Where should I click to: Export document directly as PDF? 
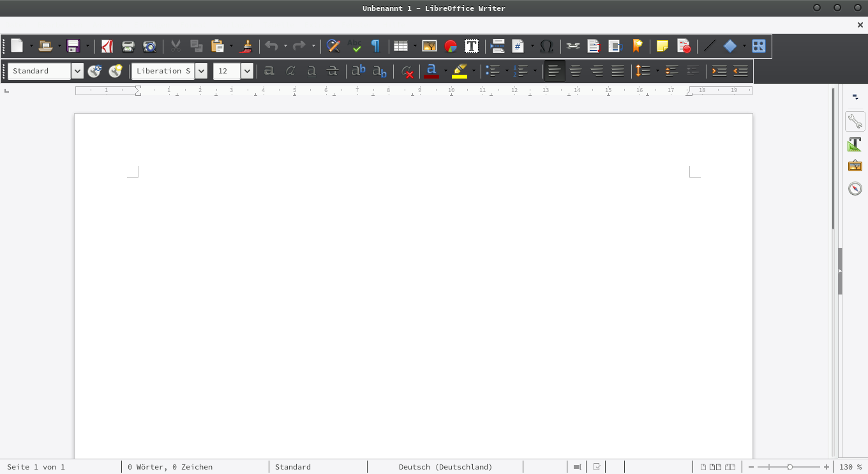[x=107, y=46]
